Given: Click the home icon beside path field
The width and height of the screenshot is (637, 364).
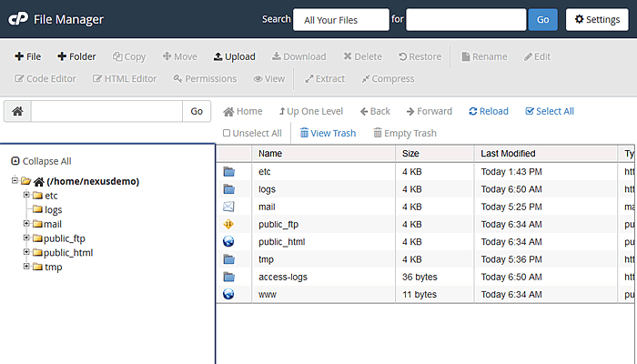Looking at the screenshot, I should coord(17,111).
